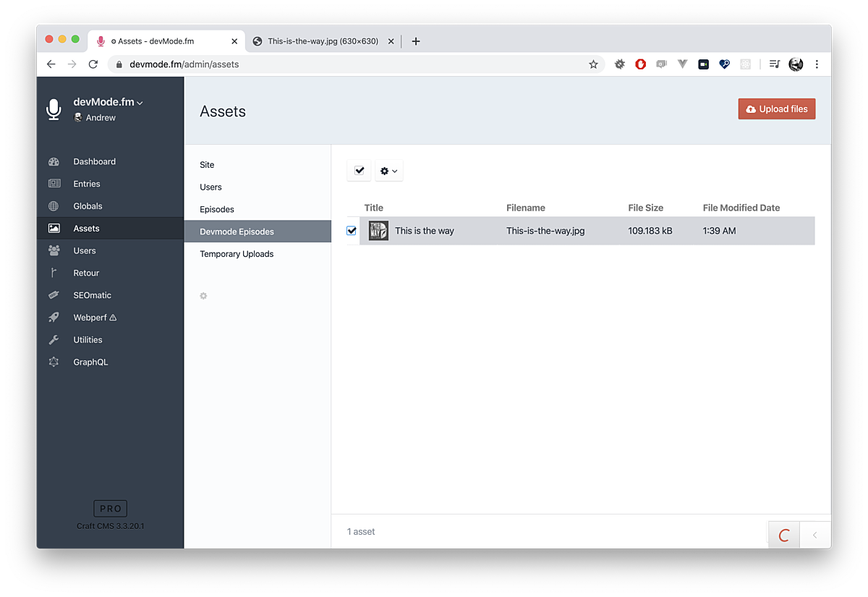Open the Utilities section
868x597 pixels.
click(88, 339)
